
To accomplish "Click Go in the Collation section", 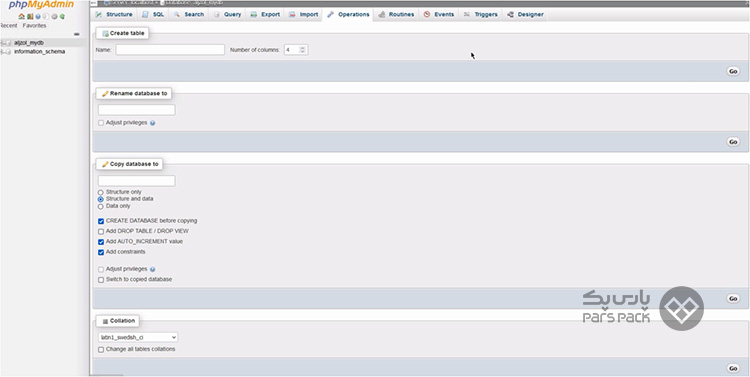I will pyautogui.click(x=733, y=368).
